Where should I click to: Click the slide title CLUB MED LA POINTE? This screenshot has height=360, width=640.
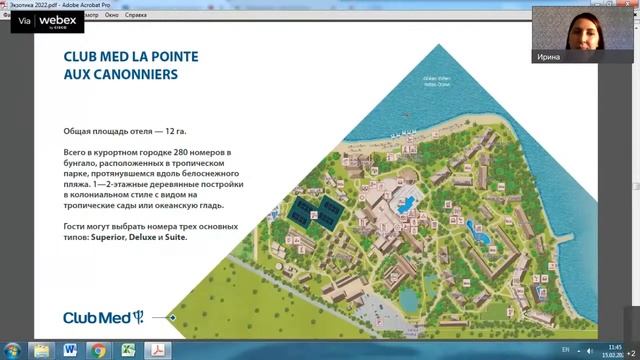[131, 57]
